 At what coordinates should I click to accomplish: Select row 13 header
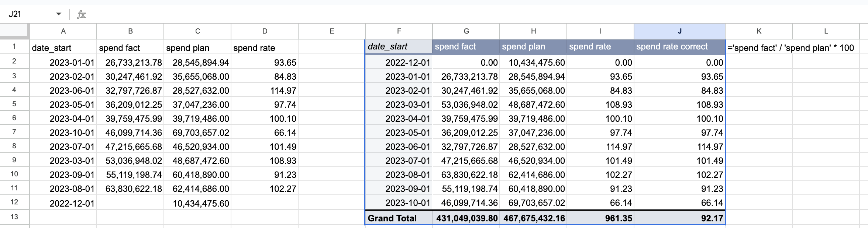click(x=14, y=217)
